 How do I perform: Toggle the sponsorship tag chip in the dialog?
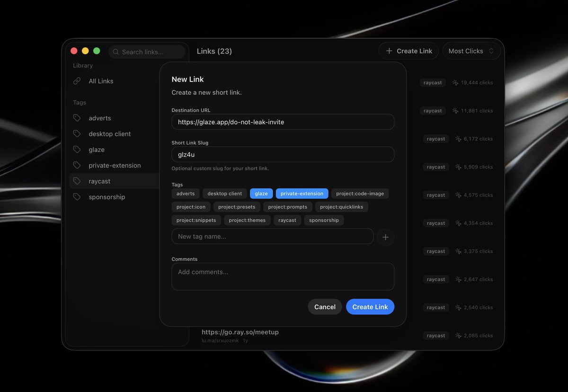[x=324, y=220]
